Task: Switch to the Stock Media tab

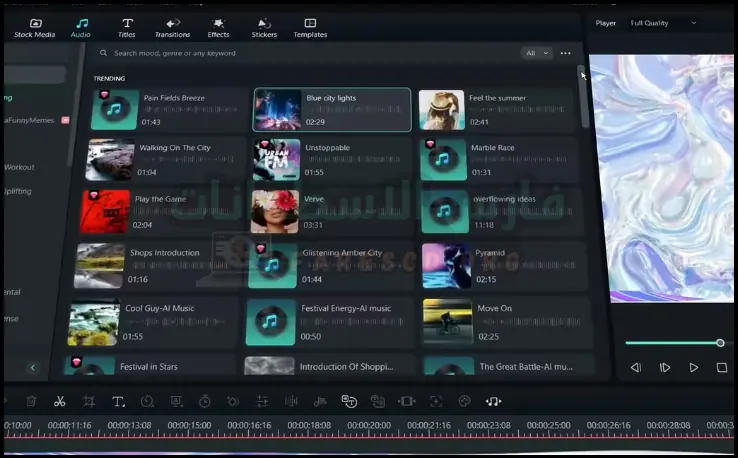Action: click(x=35, y=27)
